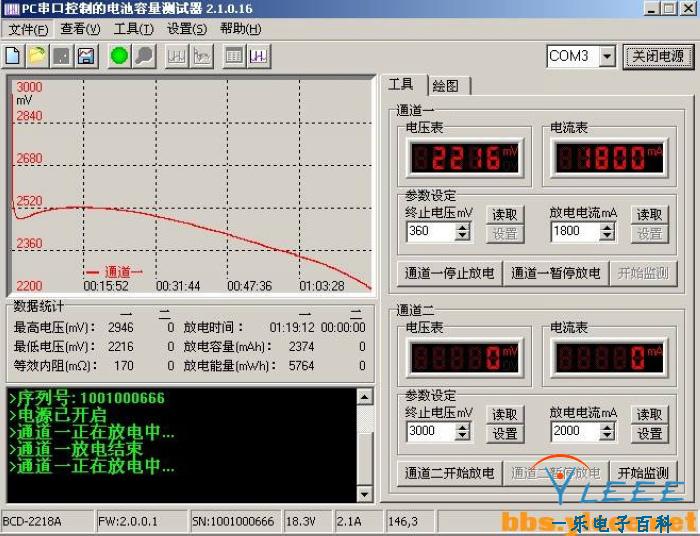Click the 关闭电源 button
The image size is (700, 536).
tap(658, 57)
